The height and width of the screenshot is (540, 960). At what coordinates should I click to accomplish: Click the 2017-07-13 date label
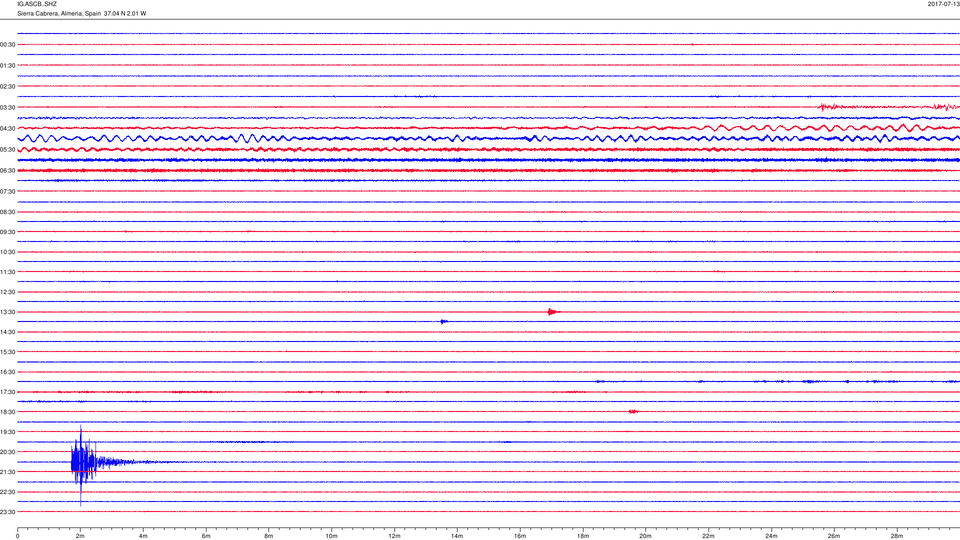[943, 4]
